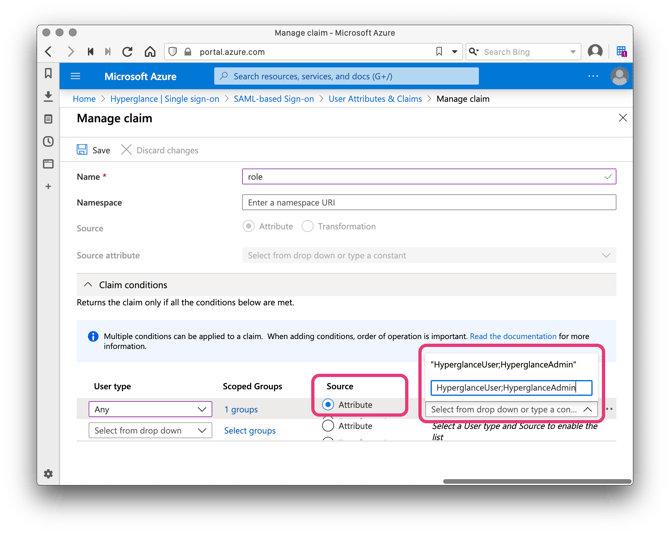670x534 pixels.
Task: Click the Azure more options ellipsis
Action: (593, 76)
